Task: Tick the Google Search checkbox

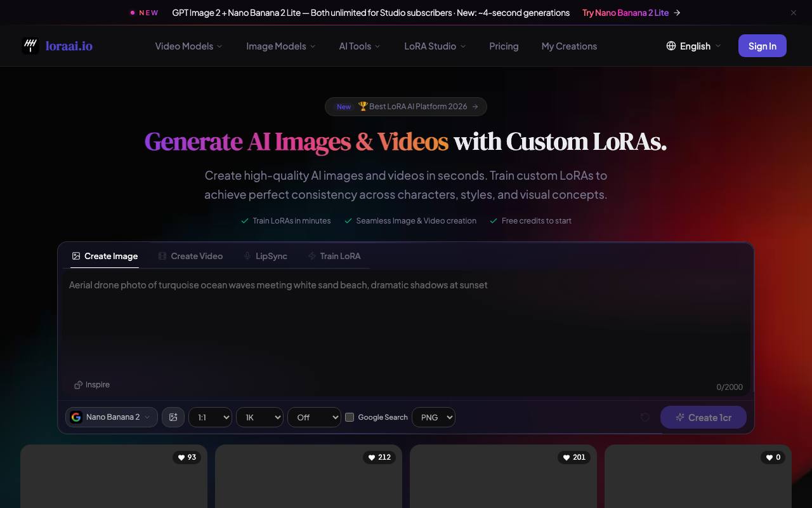Action: point(350,417)
